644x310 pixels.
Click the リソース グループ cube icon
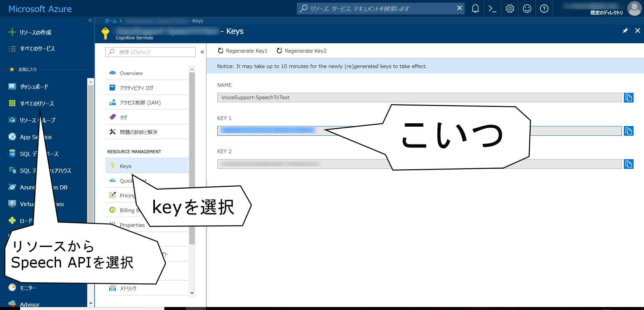pos(12,120)
